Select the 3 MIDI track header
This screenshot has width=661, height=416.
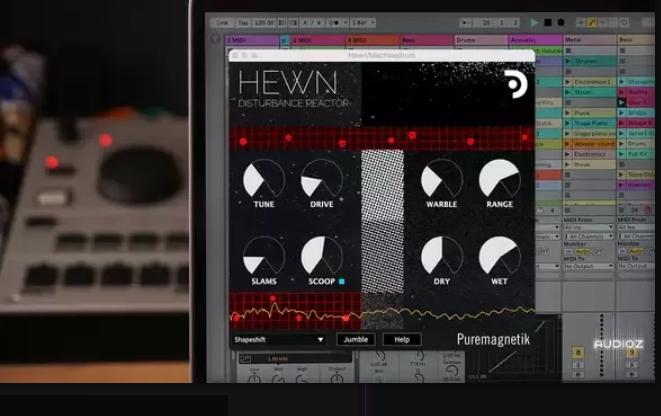point(318,40)
